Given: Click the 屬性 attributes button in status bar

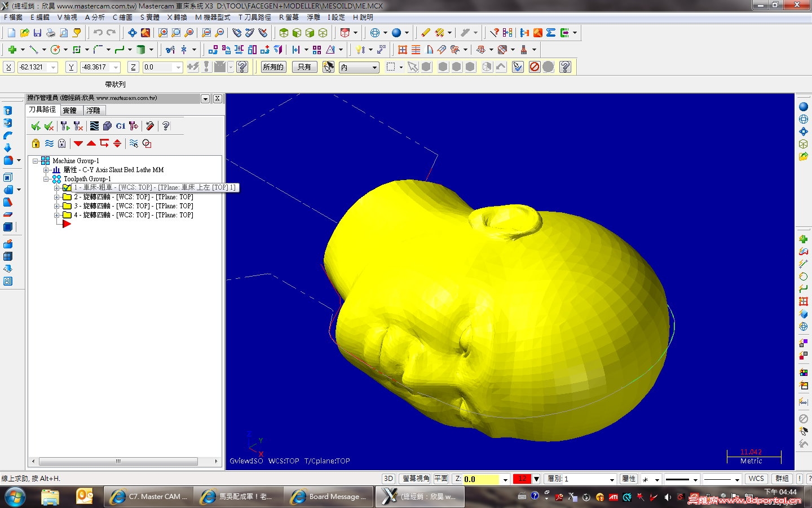Looking at the screenshot, I should click(629, 479).
